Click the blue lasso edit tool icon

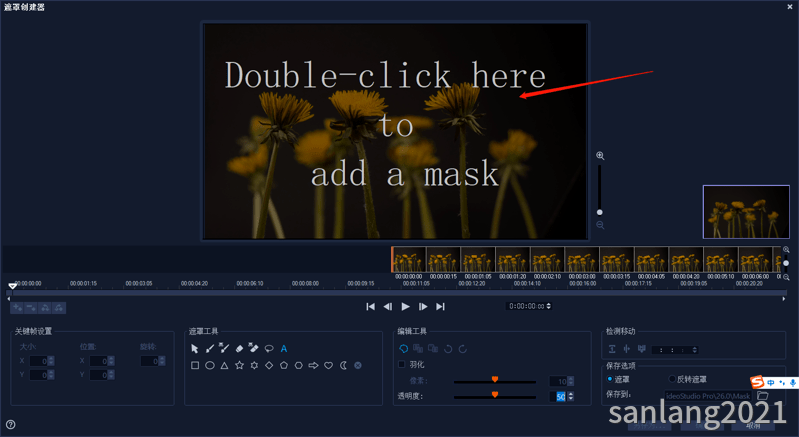(404, 349)
